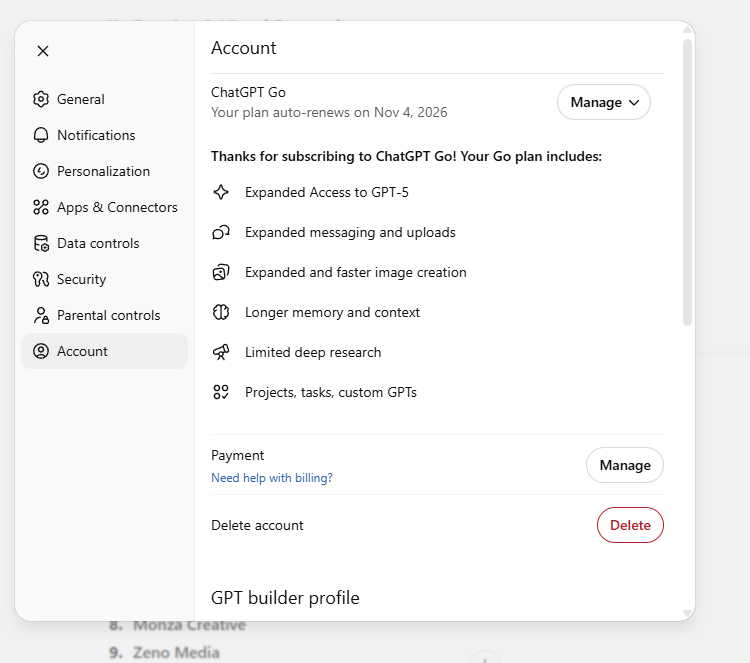The image size is (750, 663).
Task: Expand the ChatGPT Go Manage dropdown
Action: [x=604, y=102]
